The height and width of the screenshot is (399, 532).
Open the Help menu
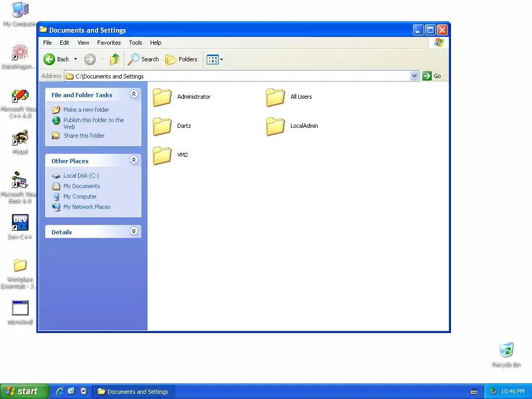pos(156,43)
